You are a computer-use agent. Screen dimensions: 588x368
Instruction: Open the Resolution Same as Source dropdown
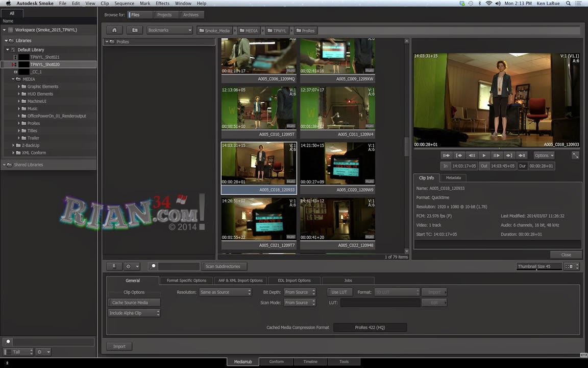click(225, 292)
